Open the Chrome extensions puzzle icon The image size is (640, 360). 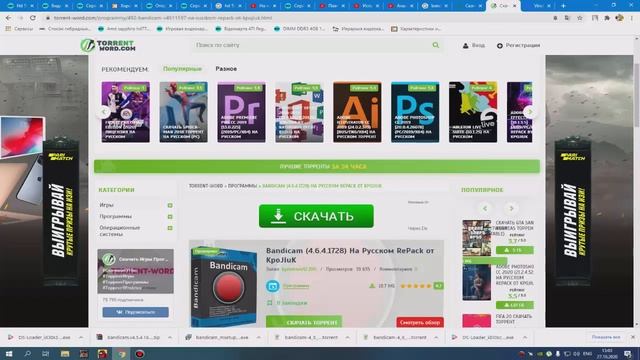click(x=607, y=18)
